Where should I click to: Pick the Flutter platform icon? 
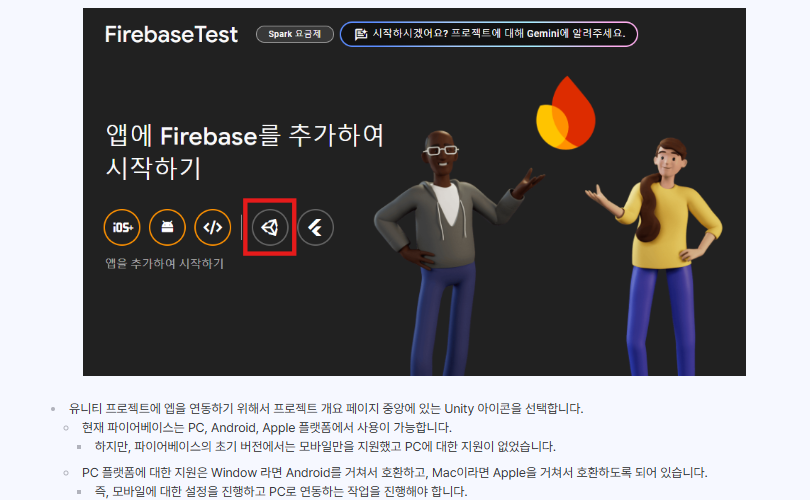[316, 227]
